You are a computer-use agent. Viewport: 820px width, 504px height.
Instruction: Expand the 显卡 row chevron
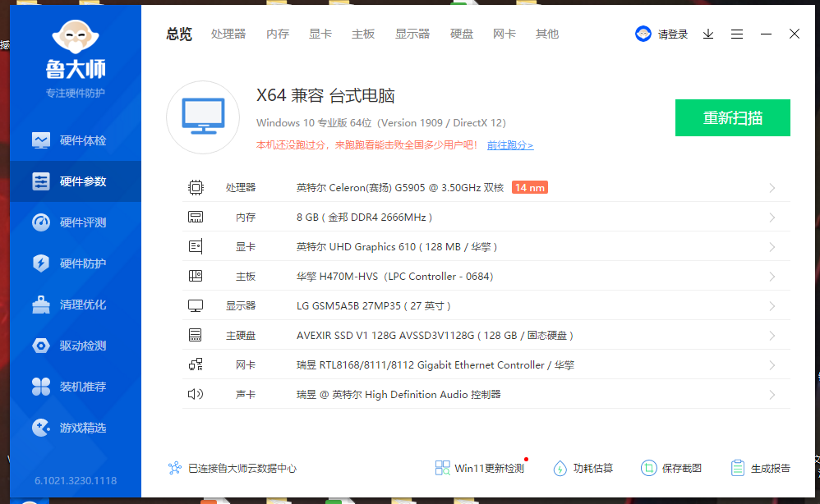(x=772, y=247)
